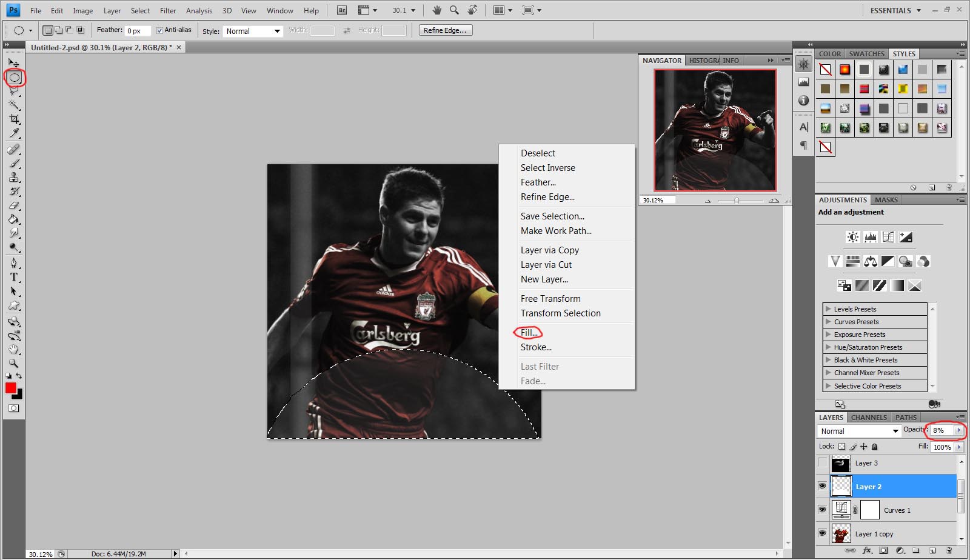The width and height of the screenshot is (970, 560).
Task: Open the Filter menu
Action: click(x=168, y=10)
